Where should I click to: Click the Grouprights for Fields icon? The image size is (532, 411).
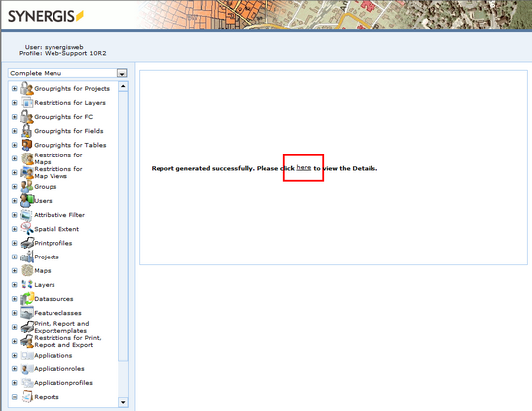[x=27, y=131]
